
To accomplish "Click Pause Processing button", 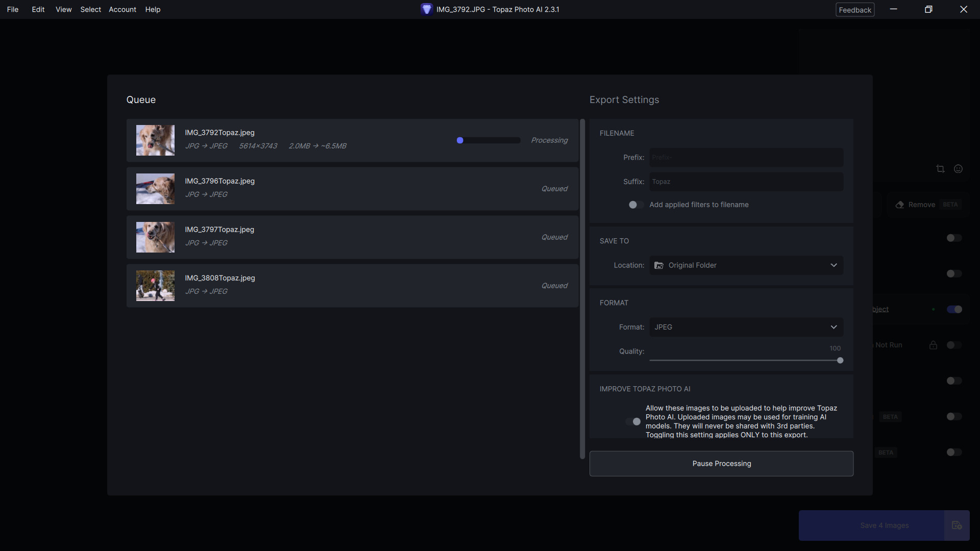I will pos(721,464).
